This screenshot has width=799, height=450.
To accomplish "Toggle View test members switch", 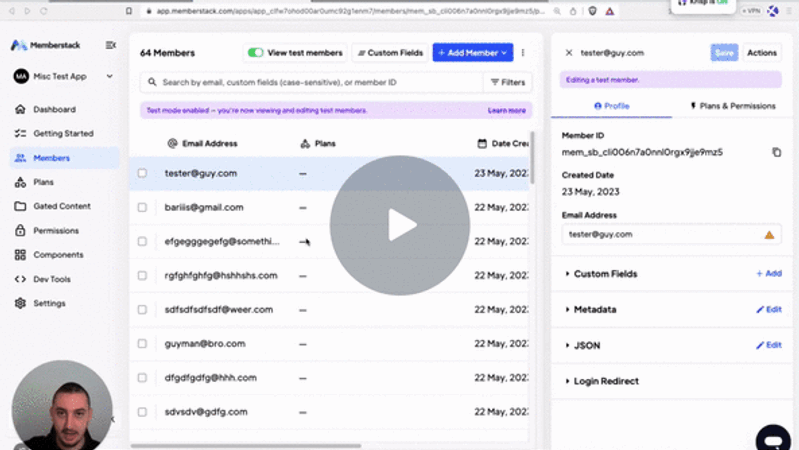I will (255, 52).
